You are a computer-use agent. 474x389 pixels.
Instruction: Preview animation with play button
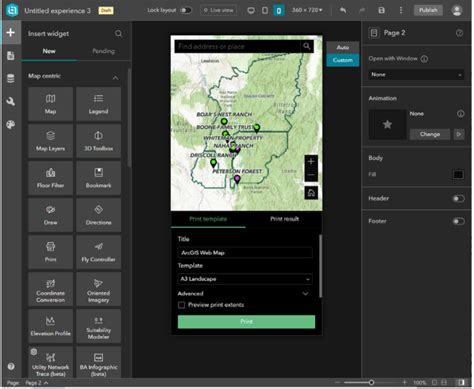(459, 134)
